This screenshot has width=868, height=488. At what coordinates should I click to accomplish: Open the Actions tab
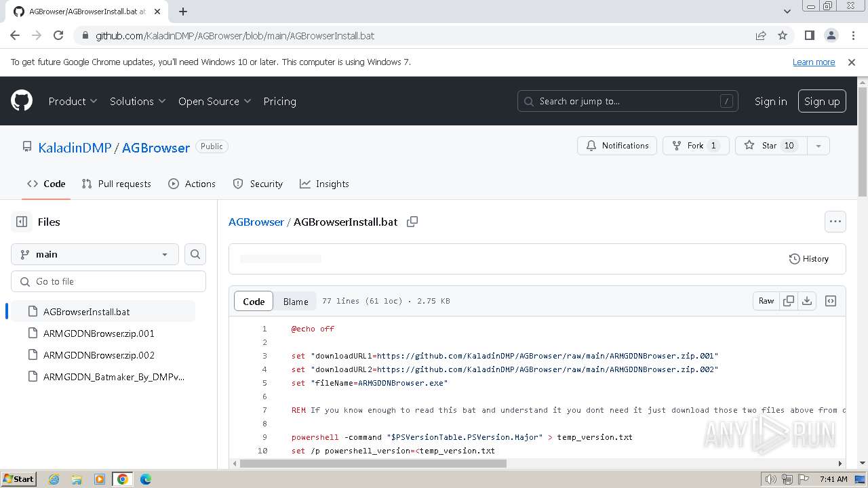(x=192, y=184)
